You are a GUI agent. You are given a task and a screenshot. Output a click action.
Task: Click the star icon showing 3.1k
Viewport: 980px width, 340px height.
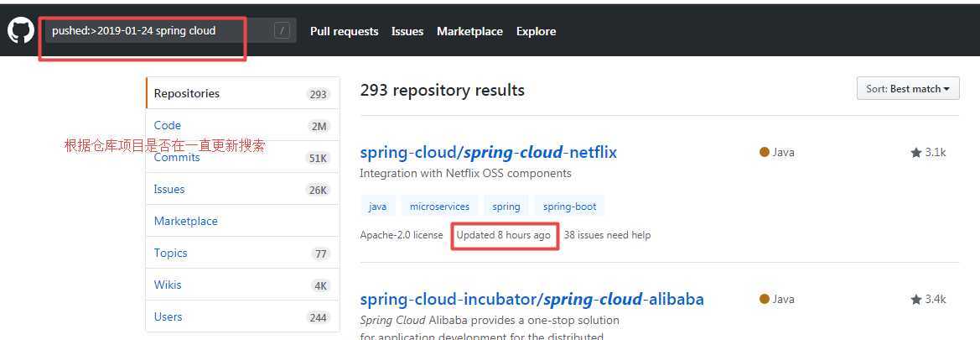click(916, 152)
